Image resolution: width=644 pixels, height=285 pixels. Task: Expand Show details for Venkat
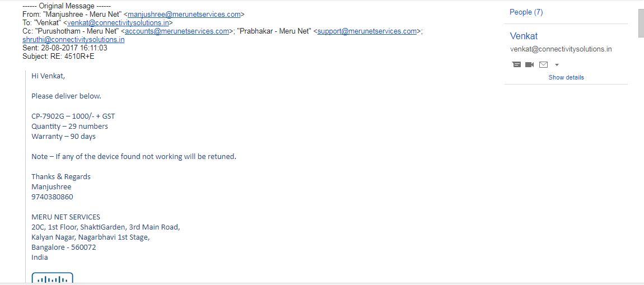point(566,77)
